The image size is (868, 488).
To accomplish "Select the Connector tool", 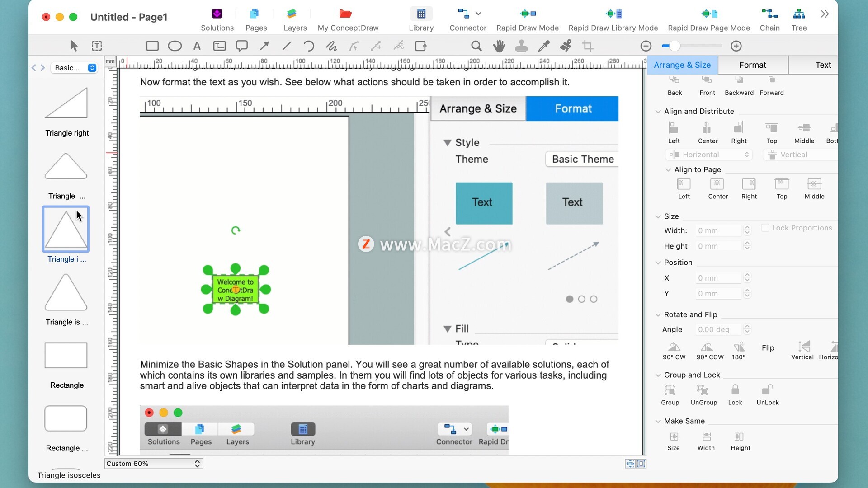I will point(463,14).
